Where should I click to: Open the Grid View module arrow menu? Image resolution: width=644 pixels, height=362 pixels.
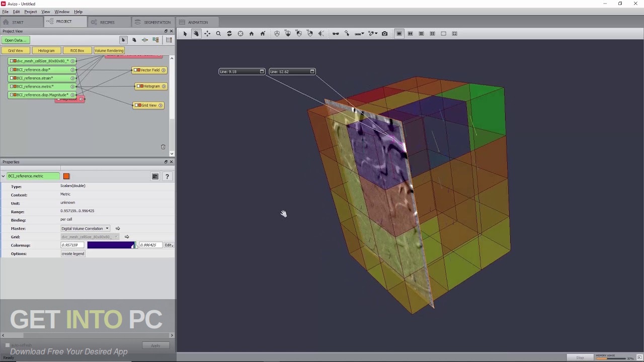[162, 105]
